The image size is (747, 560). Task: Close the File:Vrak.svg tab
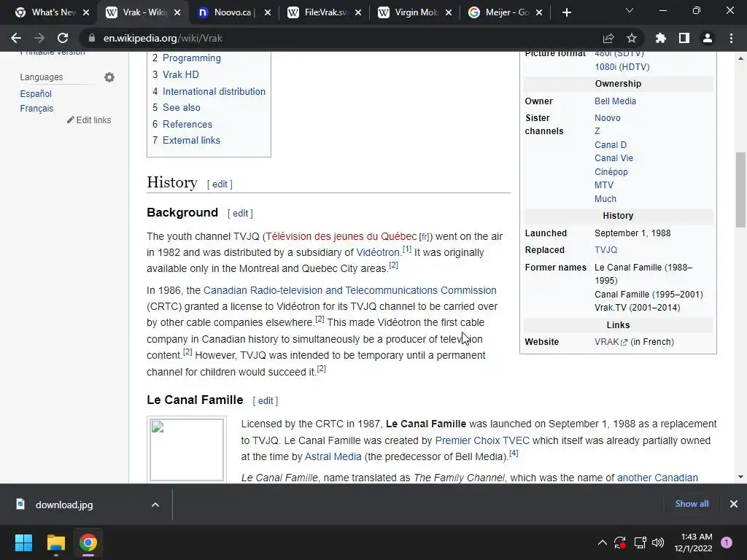click(x=358, y=13)
